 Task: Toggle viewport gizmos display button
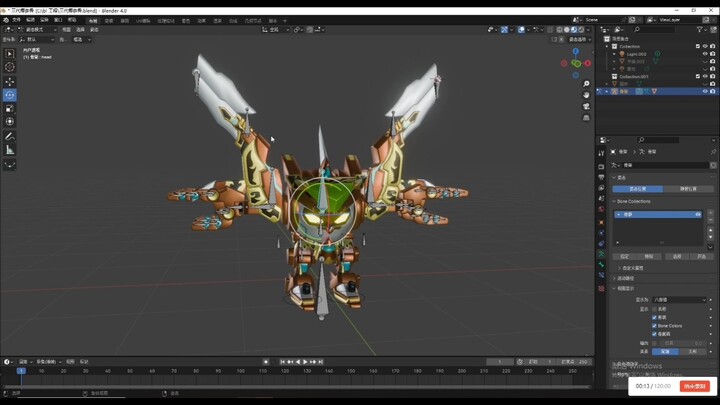[505, 29]
